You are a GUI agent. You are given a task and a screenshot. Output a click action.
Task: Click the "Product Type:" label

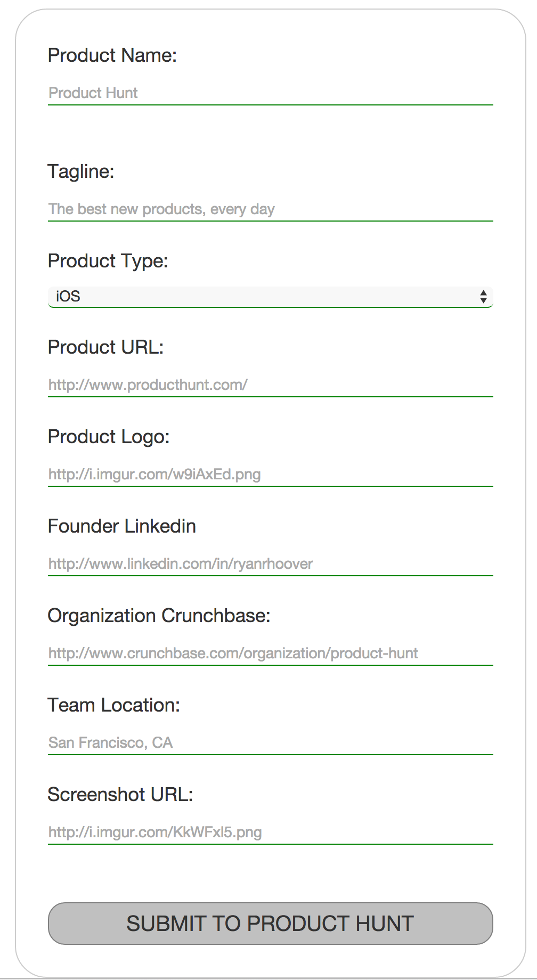point(108,261)
